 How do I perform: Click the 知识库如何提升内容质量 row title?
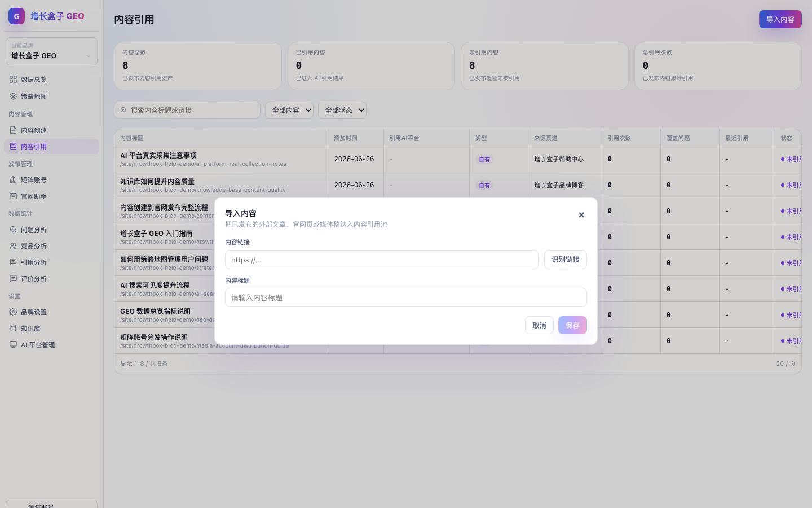157,181
